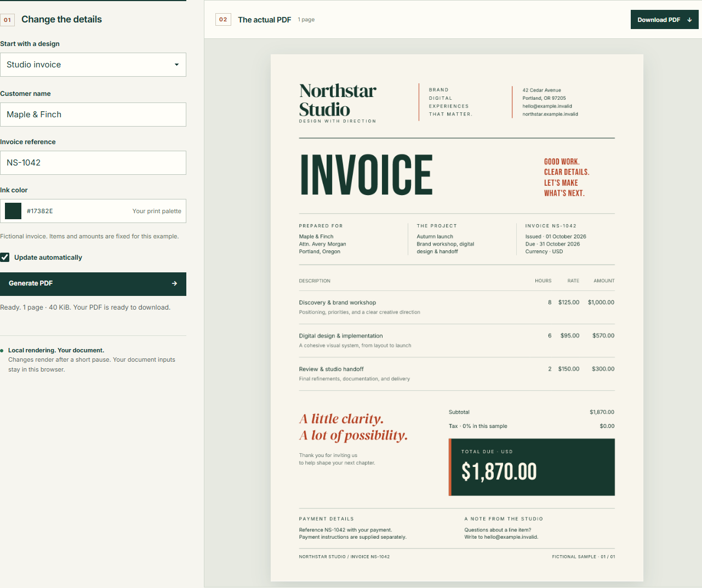Click The actual PDF heading
The height and width of the screenshot is (588, 702).
265,20
